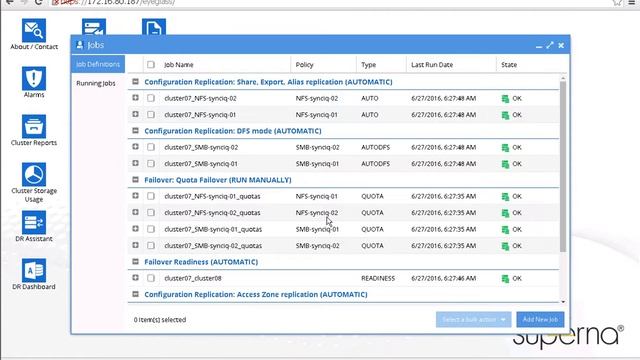This screenshot has height=360, width=640.
Task: Go back with the browser back arrow
Action: coord(10,2)
